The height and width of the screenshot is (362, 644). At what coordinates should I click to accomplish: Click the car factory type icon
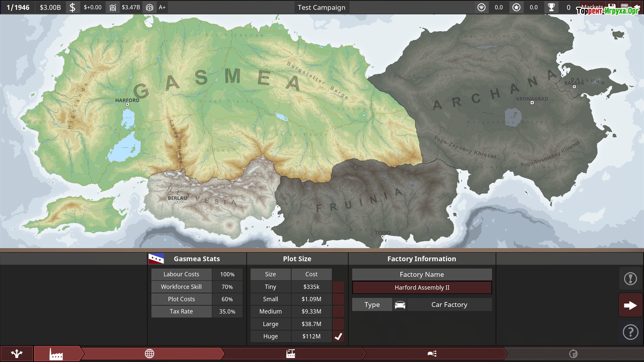tap(400, 305)
